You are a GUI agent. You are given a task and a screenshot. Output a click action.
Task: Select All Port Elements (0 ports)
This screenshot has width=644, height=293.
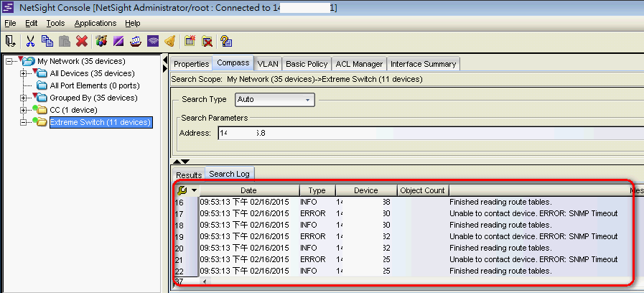pyautogui.click(x=95, y=85)
